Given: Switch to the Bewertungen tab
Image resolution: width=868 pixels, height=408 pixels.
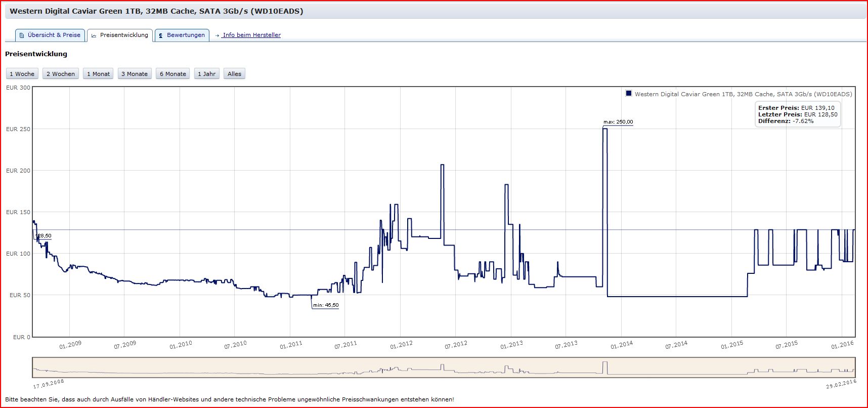Looking at the screenshot, I should [x=182, y=35].
